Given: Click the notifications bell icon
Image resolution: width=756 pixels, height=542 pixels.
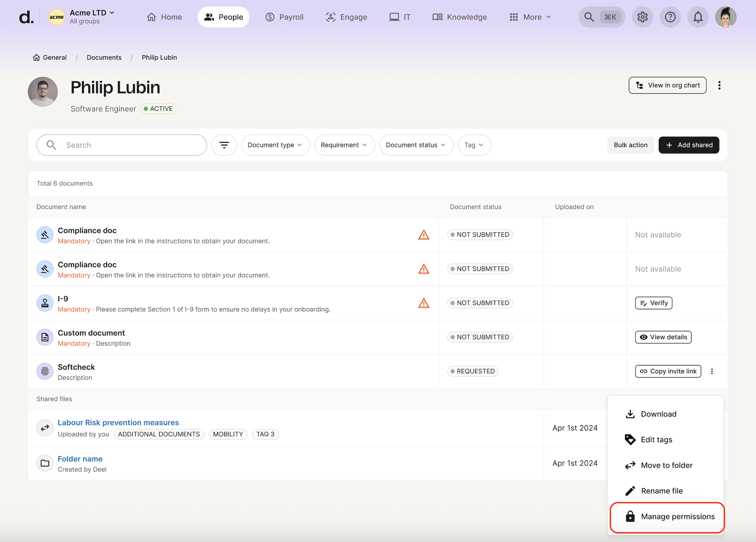Looking at the screenshot, I should coord(698,17).
